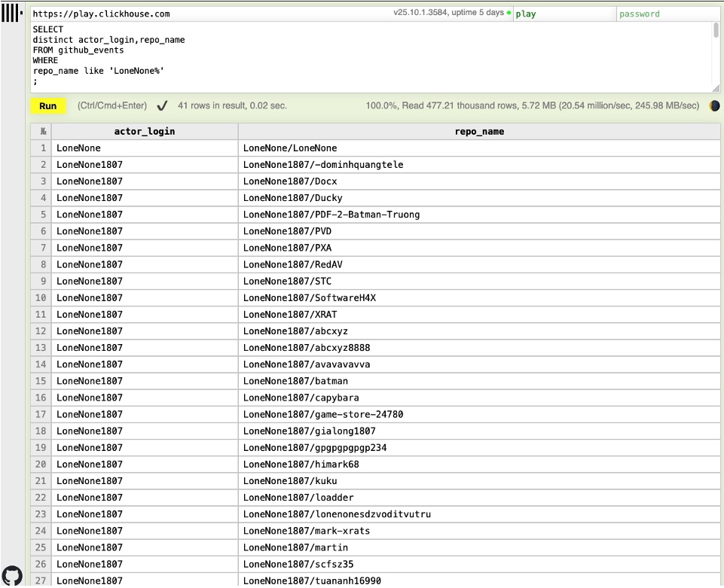Screen dimensions: 724x588
Task: Click row number 26
Action: 41,564
